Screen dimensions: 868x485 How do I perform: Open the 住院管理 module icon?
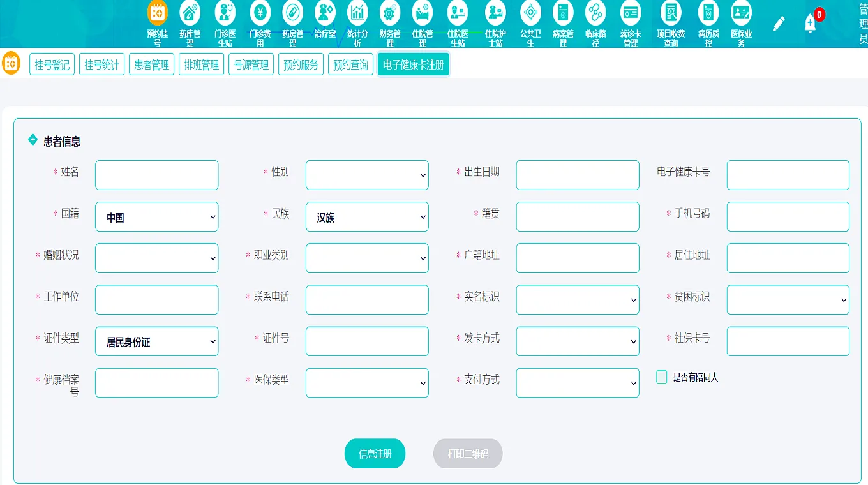[423, 13]
